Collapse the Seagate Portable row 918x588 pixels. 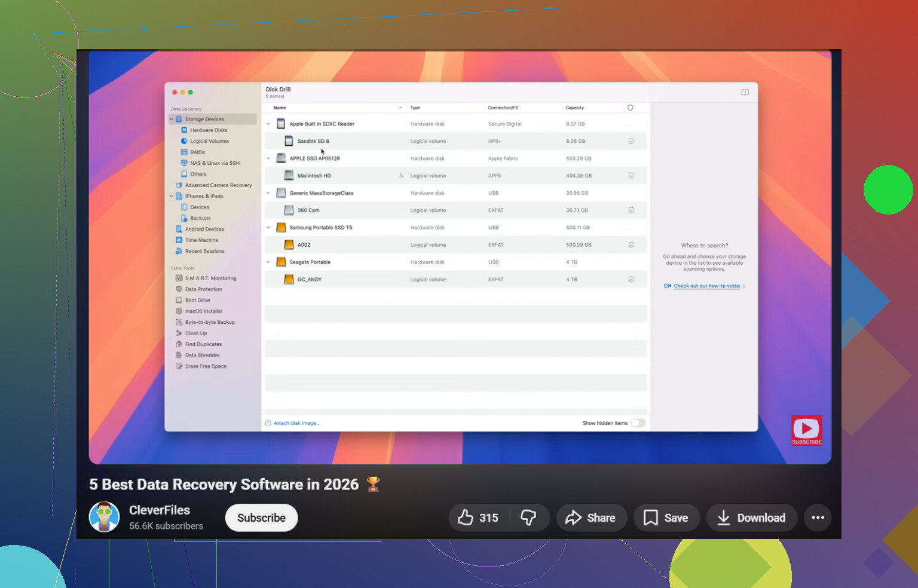click(268, 262)
